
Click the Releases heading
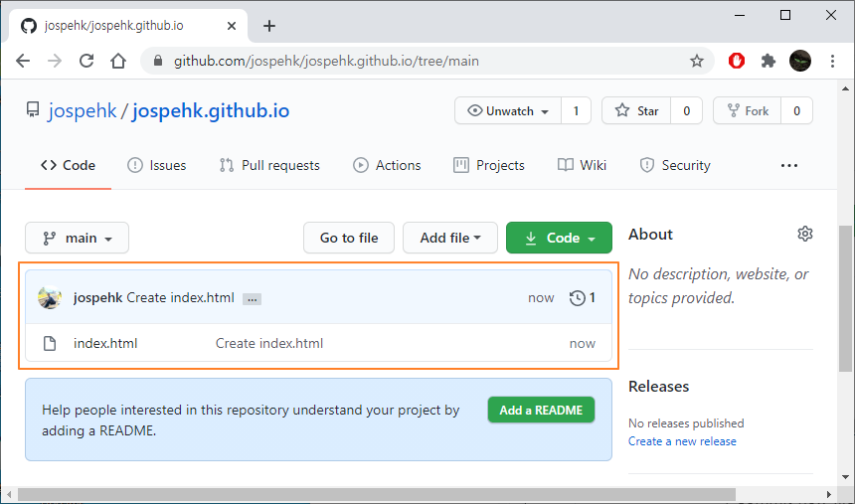[x=659, y=386]
